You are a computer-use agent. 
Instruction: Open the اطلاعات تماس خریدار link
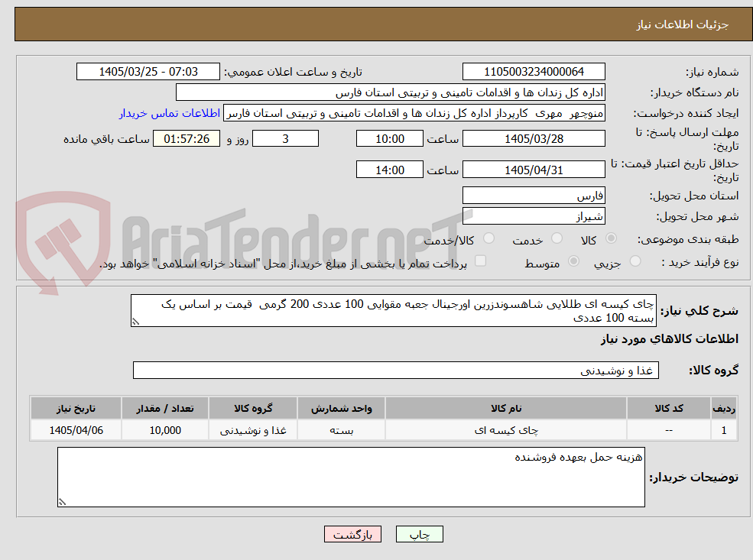coord(170,113)
